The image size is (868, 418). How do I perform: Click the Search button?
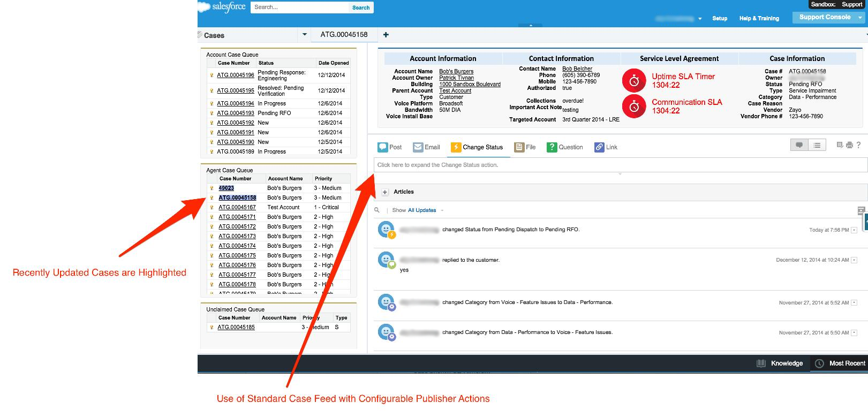361,7
